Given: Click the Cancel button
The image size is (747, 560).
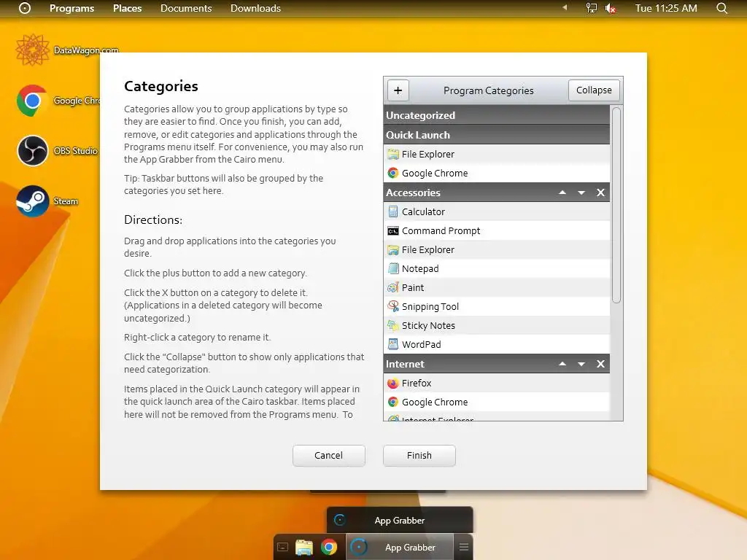Looking at the screenshot, I should [x=329, y=455].
